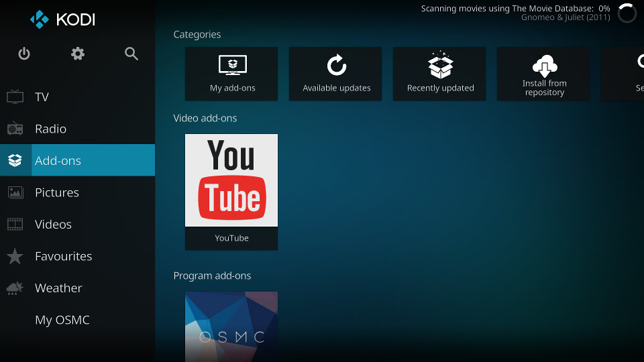
Task: Open the Weather section
Action: click(77, 288)
